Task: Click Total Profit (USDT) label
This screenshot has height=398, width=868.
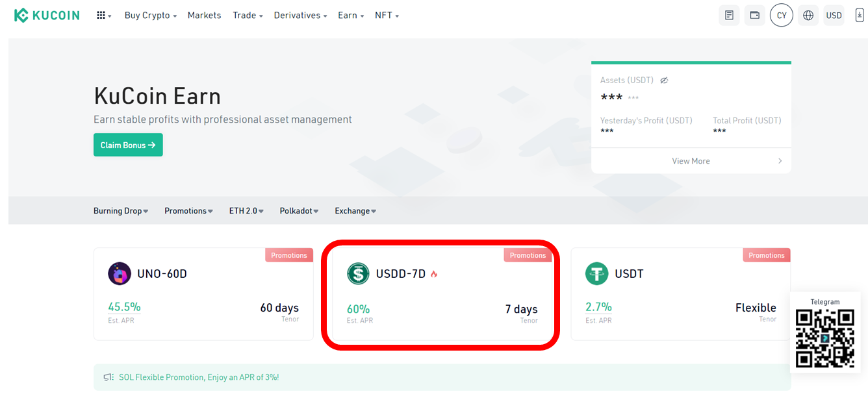Action: (747, 121)
